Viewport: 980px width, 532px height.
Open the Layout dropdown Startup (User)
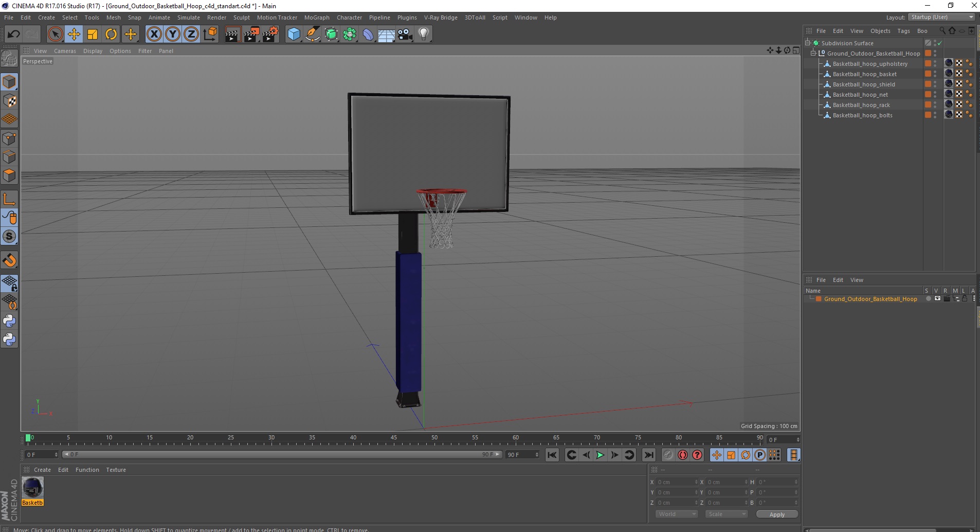[x=941, y=17]
